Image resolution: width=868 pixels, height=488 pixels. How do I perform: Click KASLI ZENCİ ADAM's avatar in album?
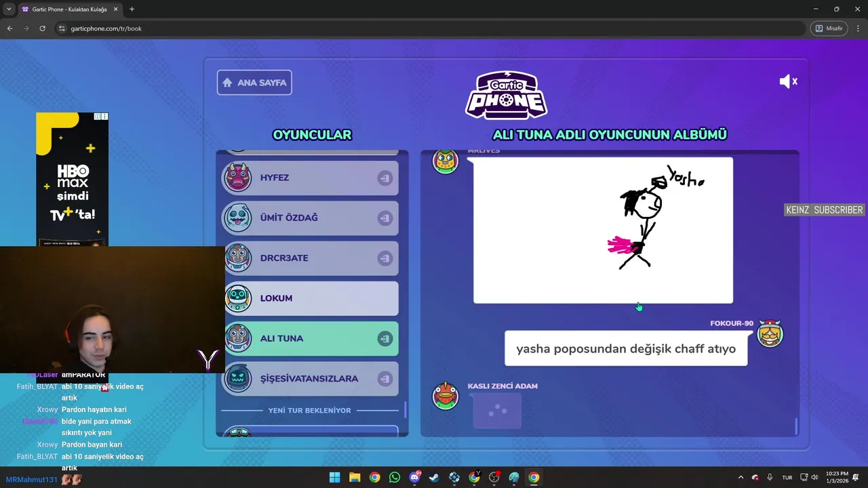pyautogui.click(x=446, y=396)
